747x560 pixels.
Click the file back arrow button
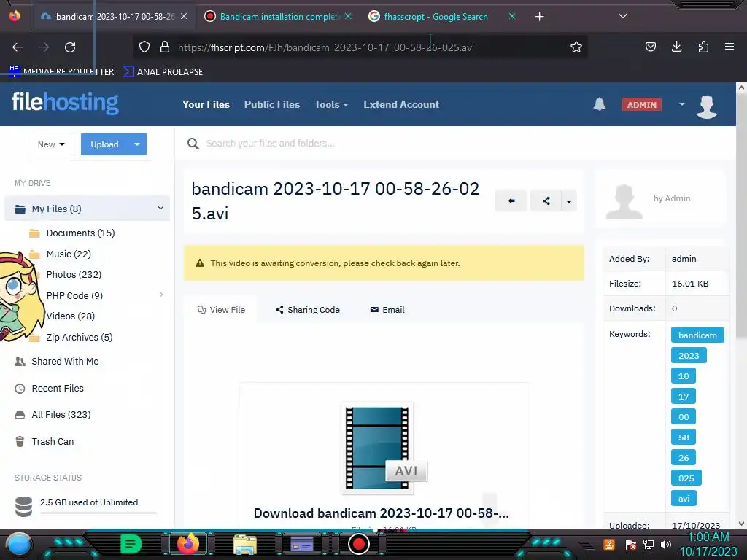pos(511,201)
